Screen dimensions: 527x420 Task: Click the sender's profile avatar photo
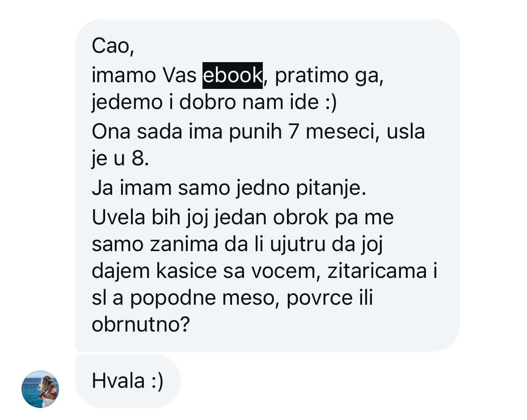coord(40,389)
